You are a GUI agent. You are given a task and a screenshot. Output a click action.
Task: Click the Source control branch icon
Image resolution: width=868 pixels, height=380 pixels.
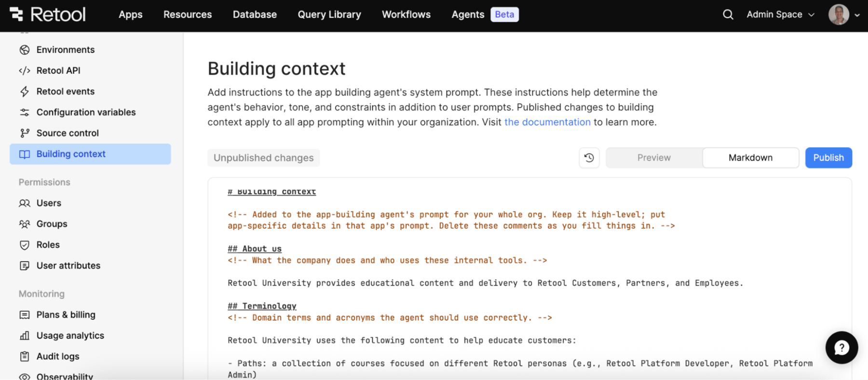pos(25,133)
